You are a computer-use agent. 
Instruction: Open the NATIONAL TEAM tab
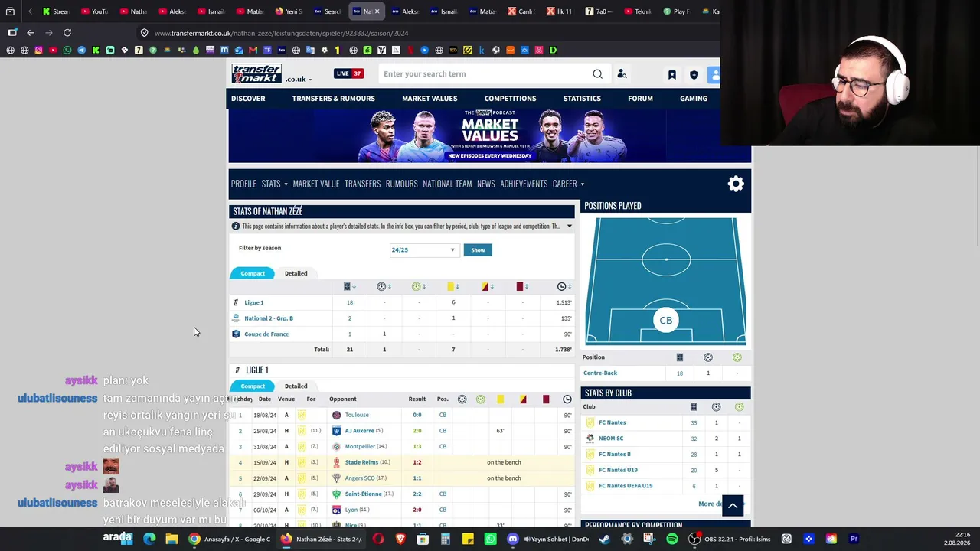tap(447, 184)
